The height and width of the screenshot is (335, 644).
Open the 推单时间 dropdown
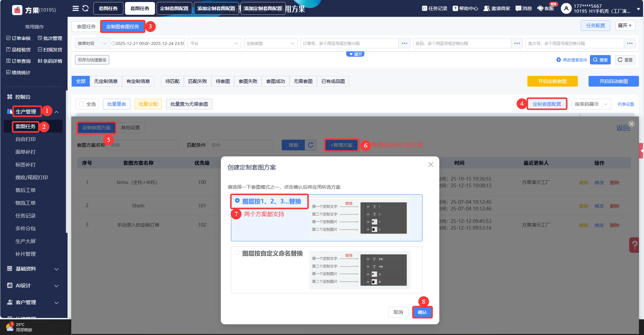point(92,43)
